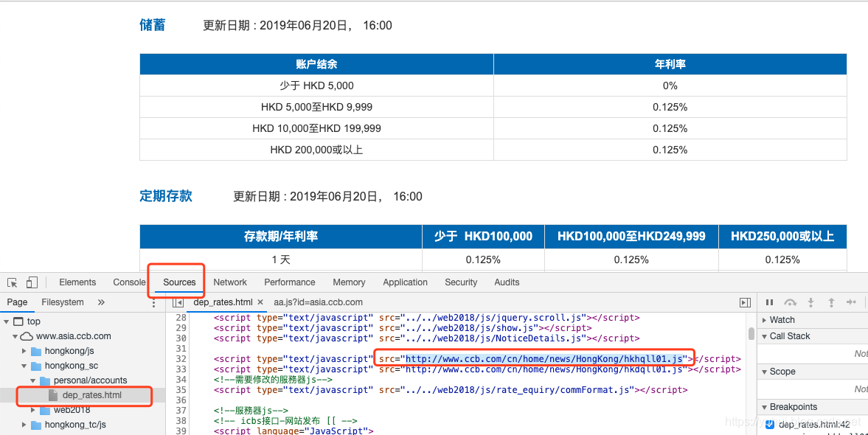Open the Audits panel

coord(507,282)
